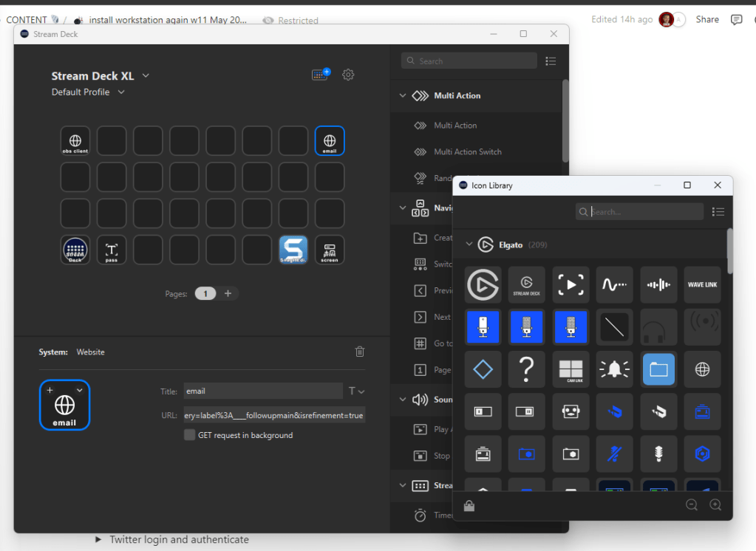This screenshot has height=551, width=756.
Task: Open the Stream Deck XL device dropdown
Action: (x=146, y=75)
